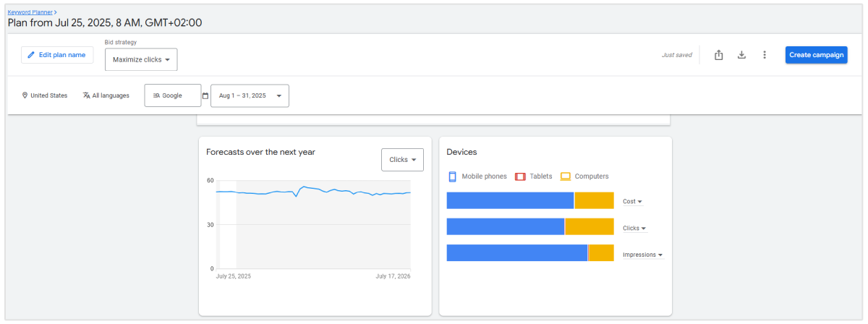Click the Tablets legend icon
This screenshot has width=868, height=324.
pyautogui.click(x=520, y=176)
